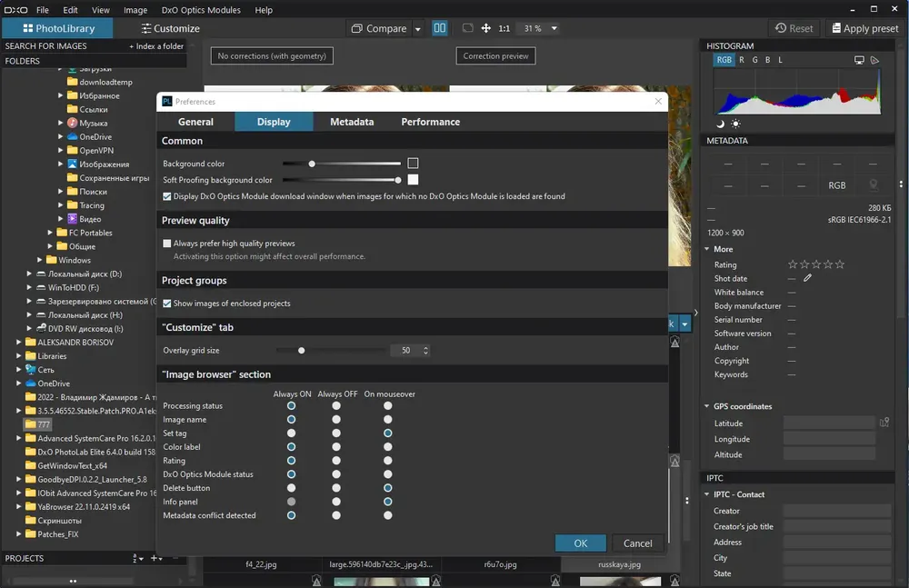The image size is (909, 588).
Task: Click the monitor gamut warning icon in Histogram
Action: point(859,60)
